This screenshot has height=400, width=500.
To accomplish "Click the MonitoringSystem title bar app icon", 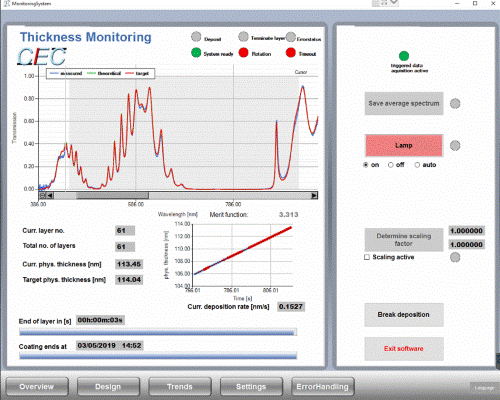I will pyautogui.click(x=7, y=4).
